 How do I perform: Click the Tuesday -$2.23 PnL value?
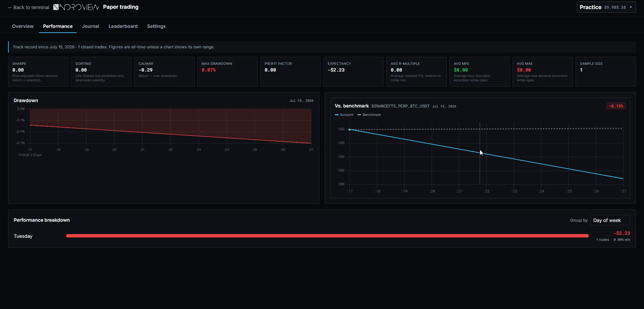coord(622,233)
